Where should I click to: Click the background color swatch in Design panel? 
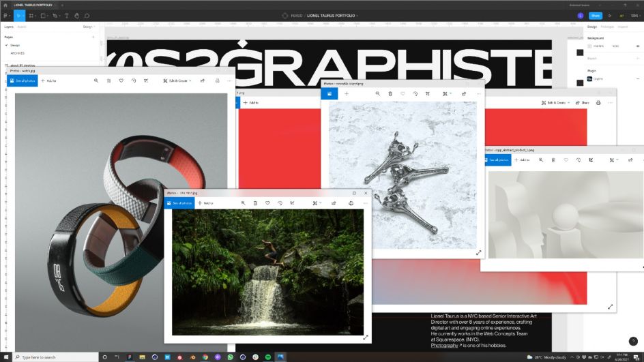(590, 46)
